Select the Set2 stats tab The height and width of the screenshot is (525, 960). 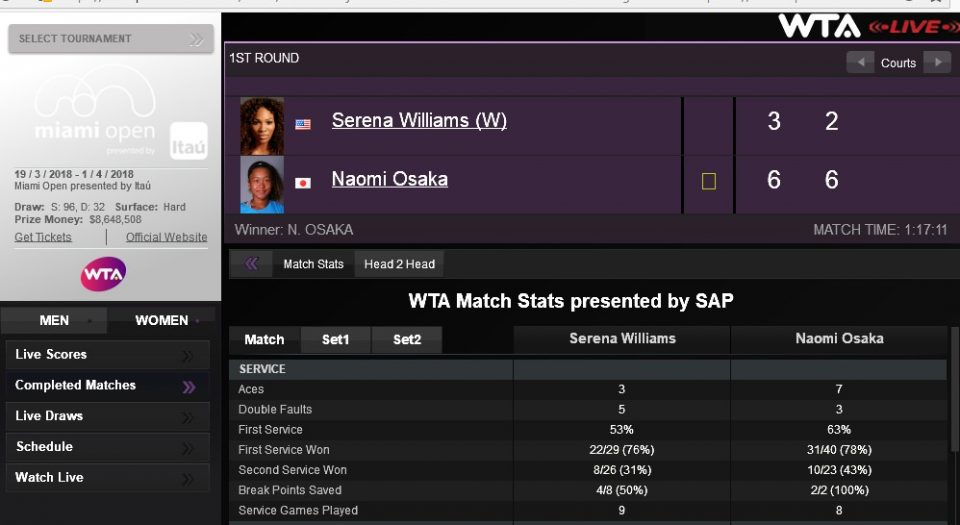[x=407, y=340]
